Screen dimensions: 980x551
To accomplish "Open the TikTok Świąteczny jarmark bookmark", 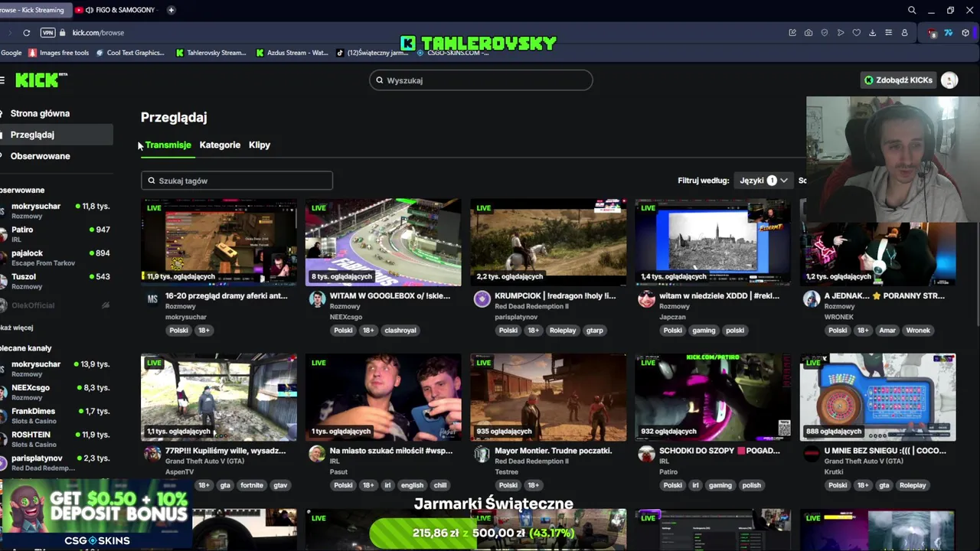I will coord(372,53).
